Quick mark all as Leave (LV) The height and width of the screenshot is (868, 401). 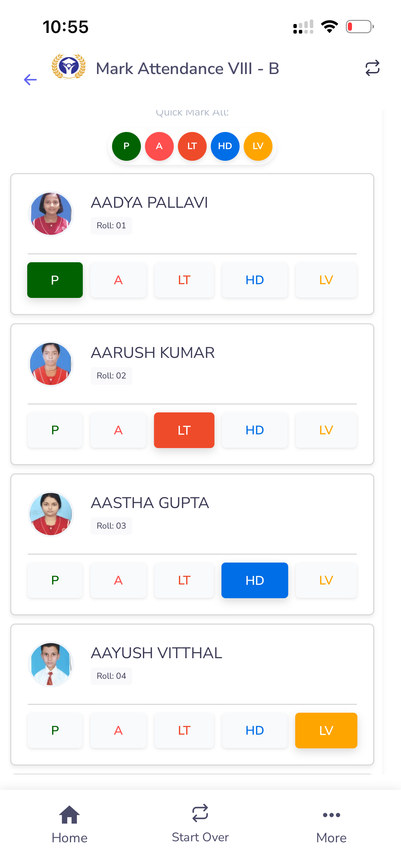[x=258, y=146]
